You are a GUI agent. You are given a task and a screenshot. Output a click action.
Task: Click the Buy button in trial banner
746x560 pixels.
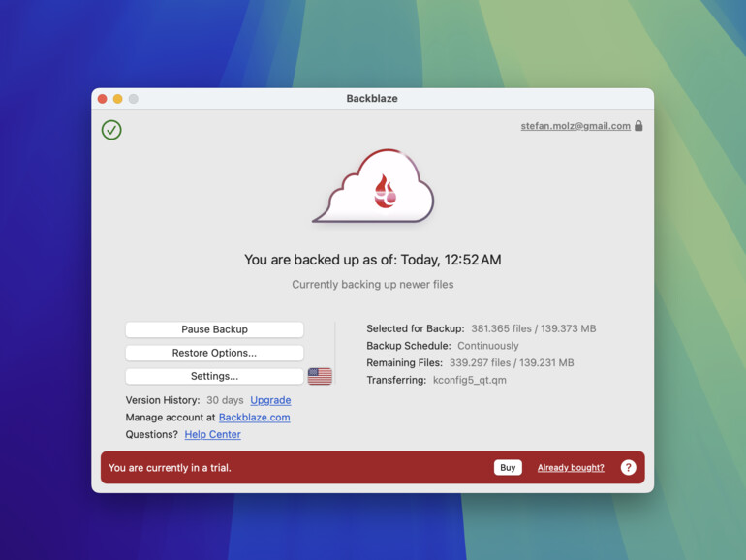coord(508,467)
